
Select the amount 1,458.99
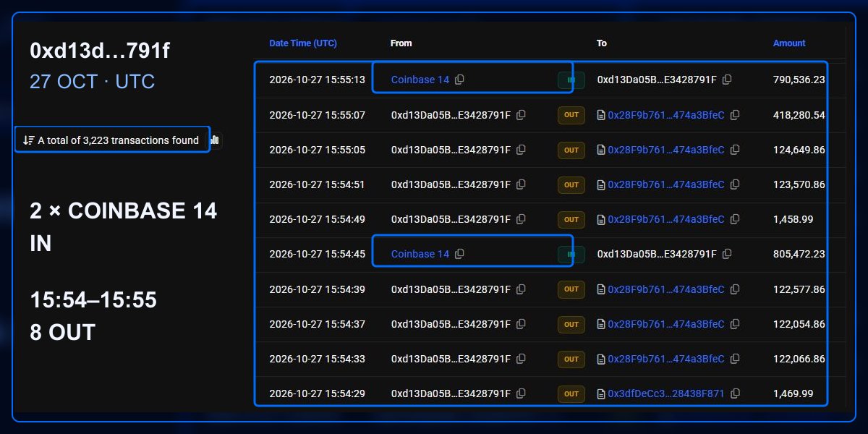793,219
